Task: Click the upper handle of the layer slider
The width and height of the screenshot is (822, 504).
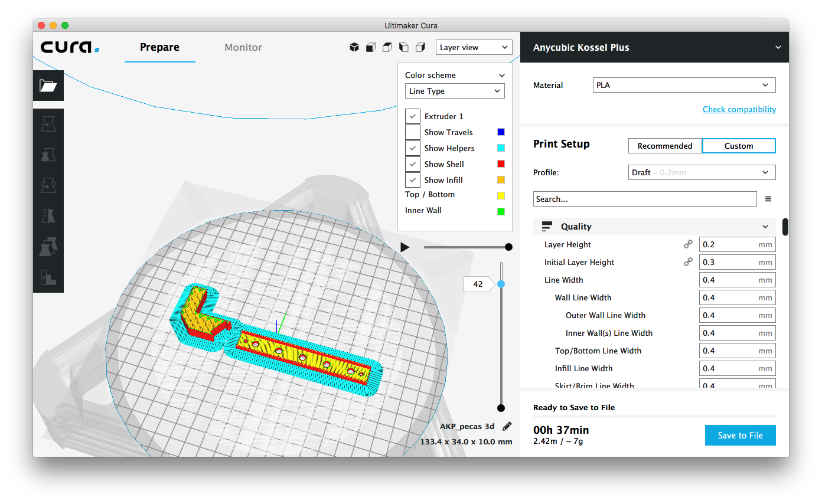Action: [x=501, y=284]
